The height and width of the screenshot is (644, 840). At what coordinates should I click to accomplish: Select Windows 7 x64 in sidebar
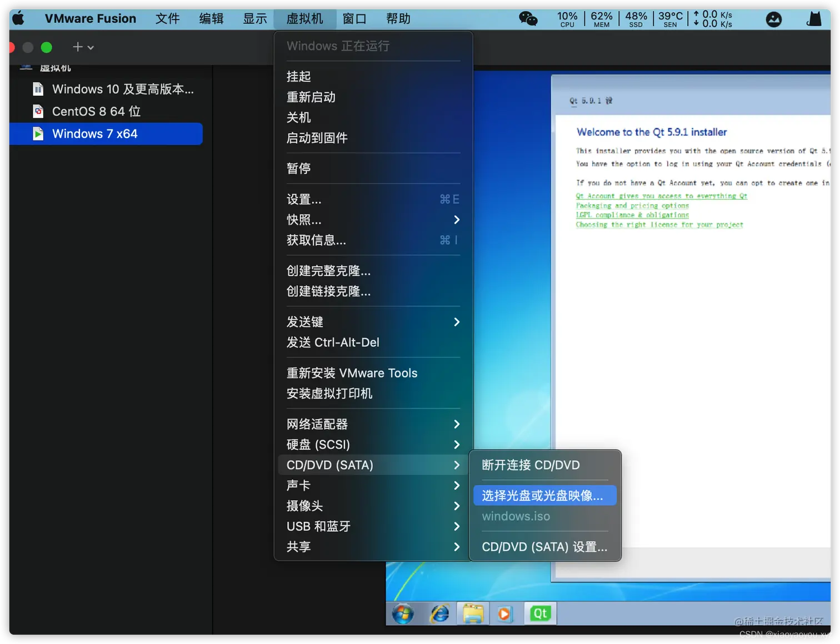pyautogui.click(x=106, y=134)
